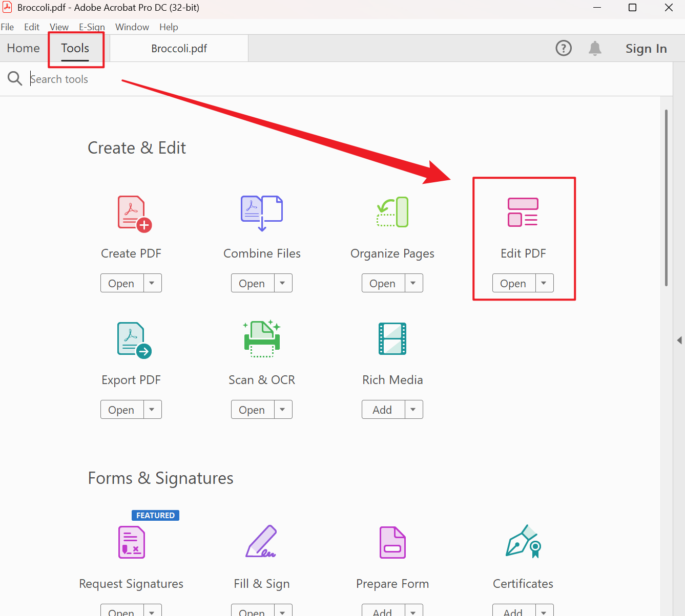
Task: Expand the dropdown arrow beside Edit PDF Open
Action: [544, 283]
